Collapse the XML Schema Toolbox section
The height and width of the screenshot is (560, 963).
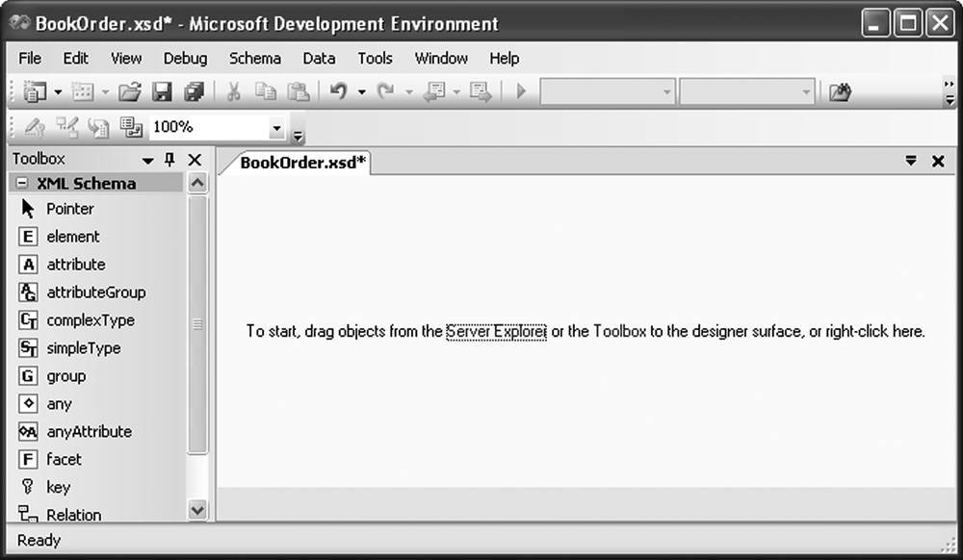click(22, 183)
